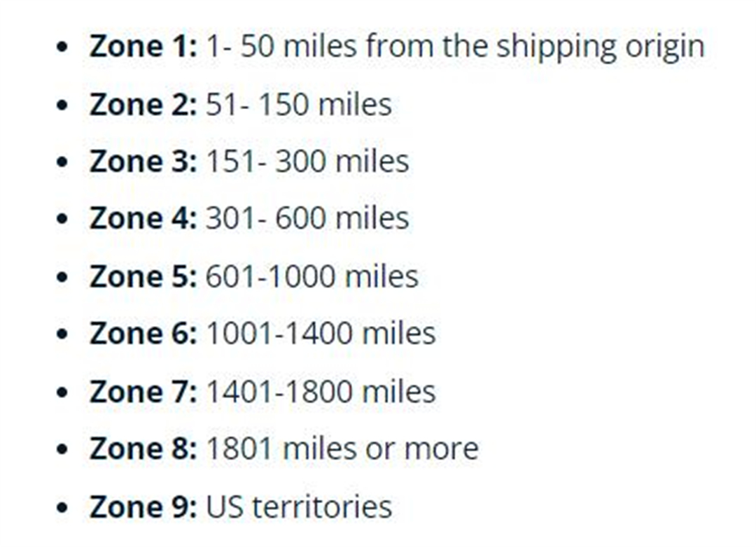This screenshot has width=756, height=547.
Task: Click the '151- 300 miles' range text
Action: 307,161
